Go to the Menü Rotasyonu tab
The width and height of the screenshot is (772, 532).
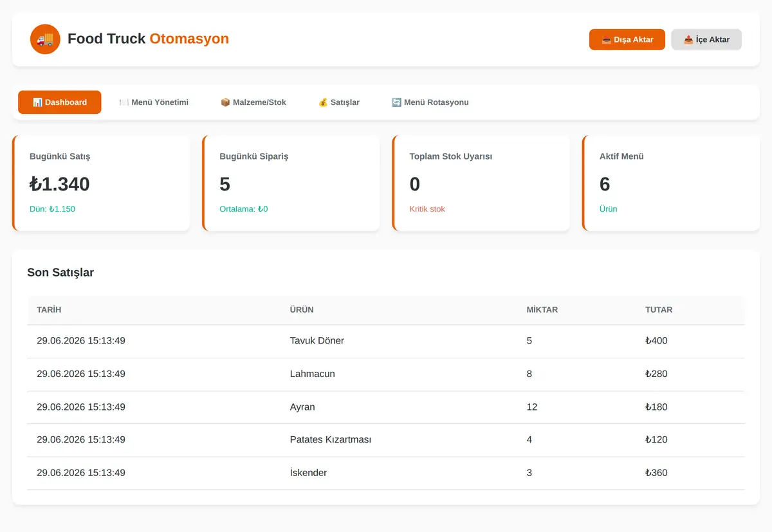pos(430,102)
